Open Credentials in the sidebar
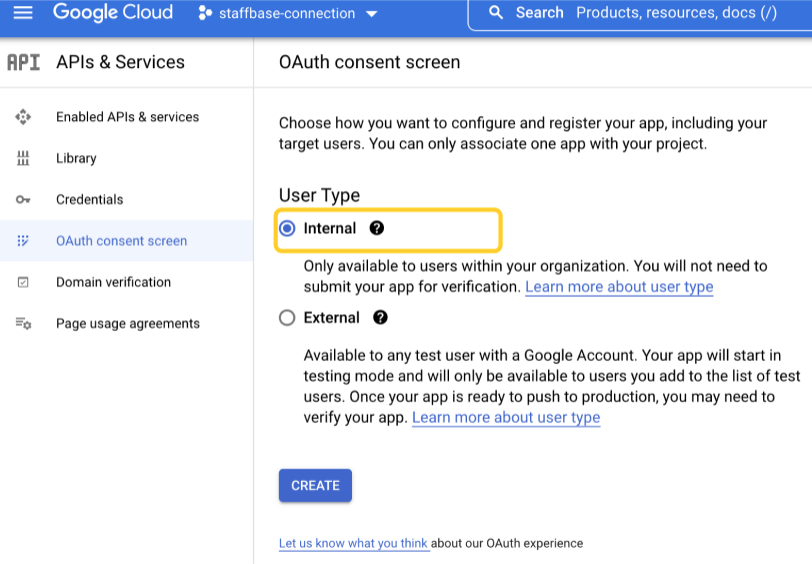This screenshot has width=812, height=564. pyautogui.click(x=127, y=199)
